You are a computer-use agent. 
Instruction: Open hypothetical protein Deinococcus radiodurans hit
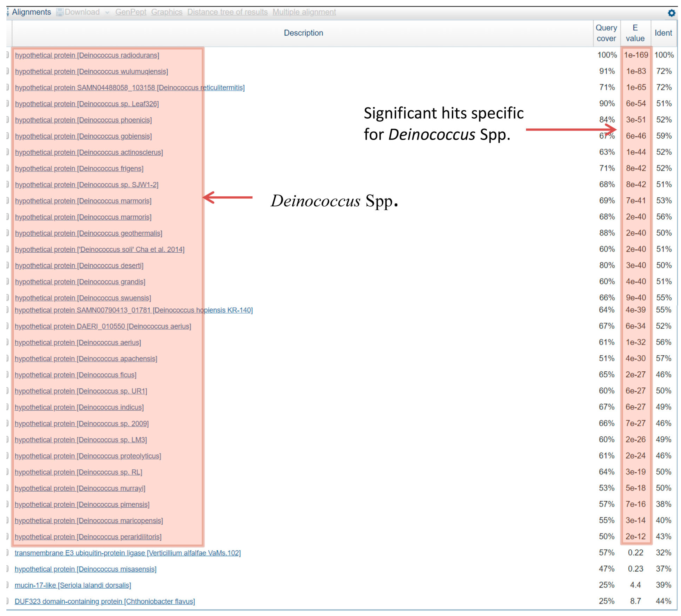click(x=87, y=56)
